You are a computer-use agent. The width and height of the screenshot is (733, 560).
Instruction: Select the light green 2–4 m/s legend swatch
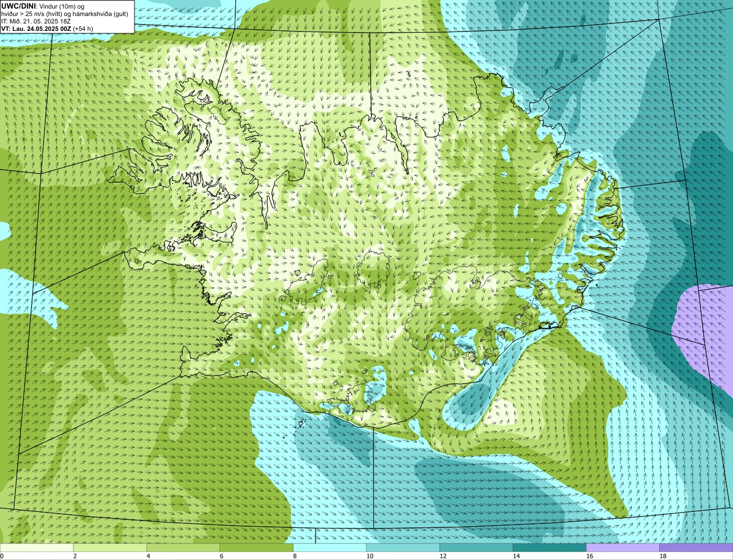(x=110, y=548)
